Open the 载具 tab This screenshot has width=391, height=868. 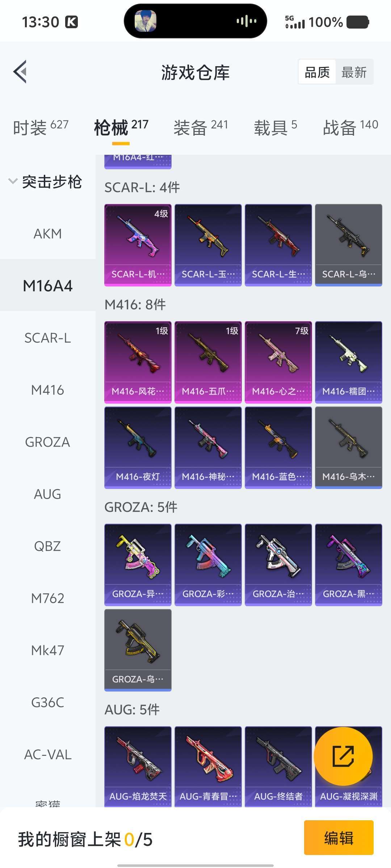pyautogui.click(x=275, y=127)
